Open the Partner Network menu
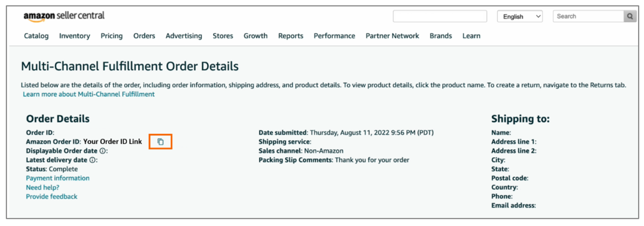 point(392,36)
